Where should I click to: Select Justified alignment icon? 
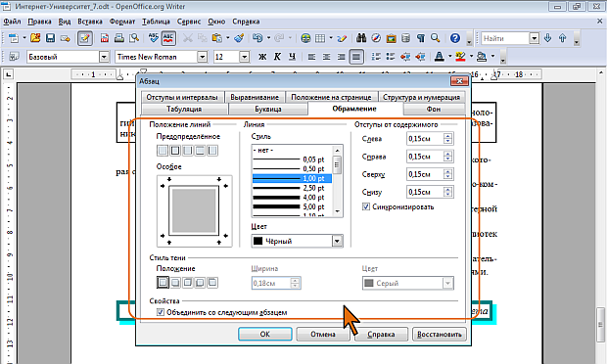(356, 57)
